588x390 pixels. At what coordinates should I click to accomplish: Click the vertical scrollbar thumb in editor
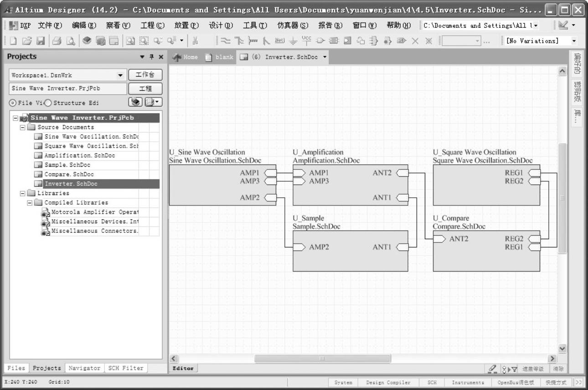point(562,198)
